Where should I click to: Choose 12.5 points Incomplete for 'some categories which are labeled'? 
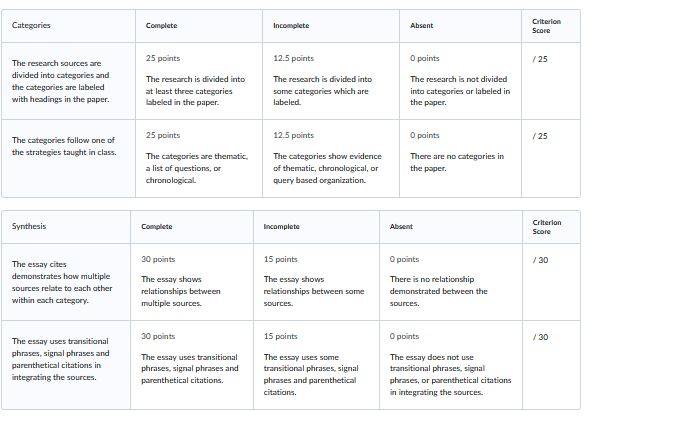coord(331,81)
